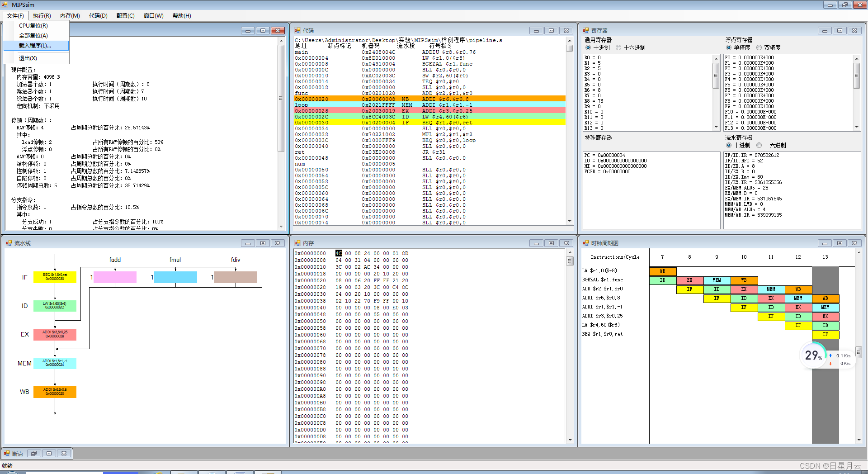Image resolution: width=868 pixels, height=474 pixels.
Task: Click the yellow IF stage box
Action: pyautogui.click(x=55, y=277)
